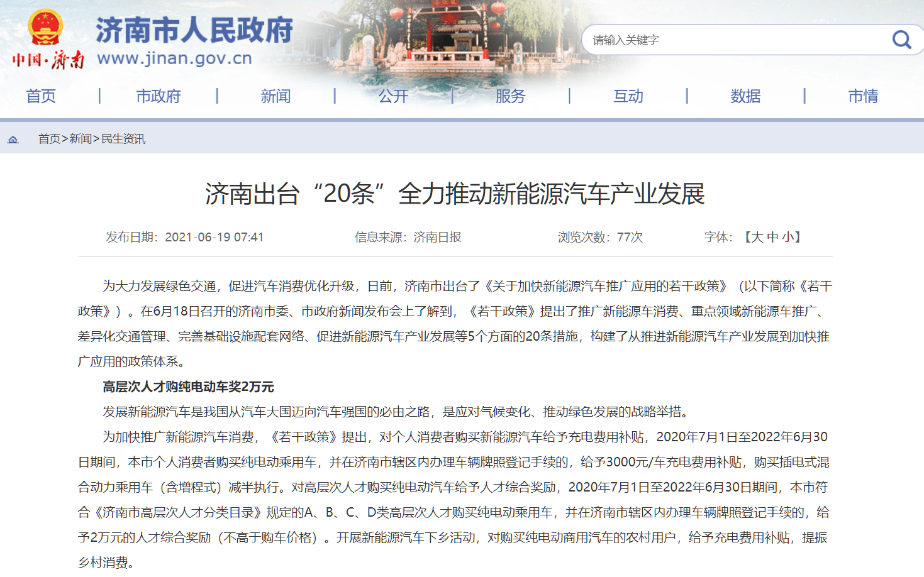
Task: Focus the keyword search input field
Action: point(736,40)
